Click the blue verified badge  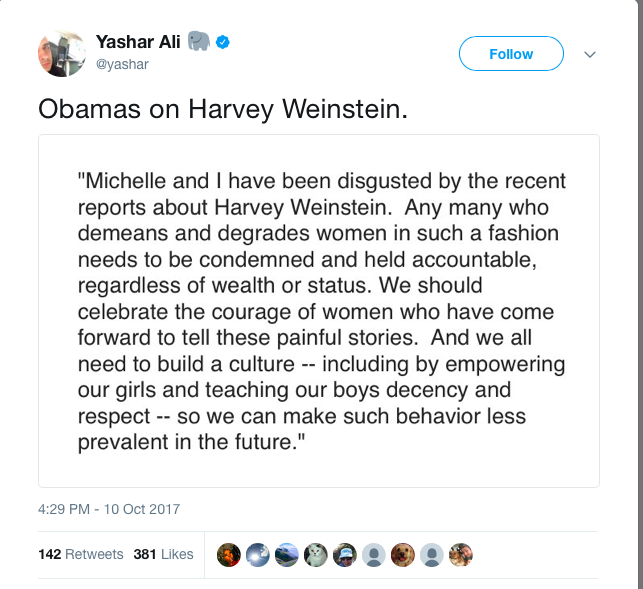pos(226,42)
